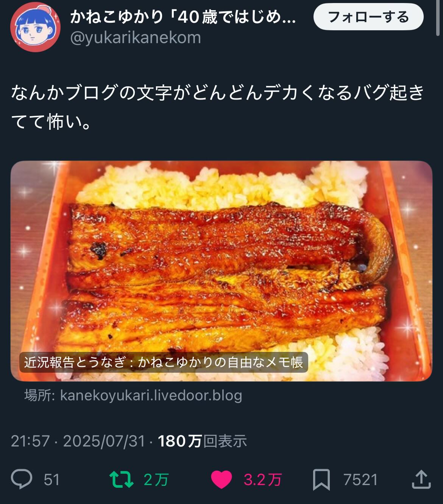The image size is (443, 504).
Task: Click the フォローする follow button
Action: [x=368, y=17]
